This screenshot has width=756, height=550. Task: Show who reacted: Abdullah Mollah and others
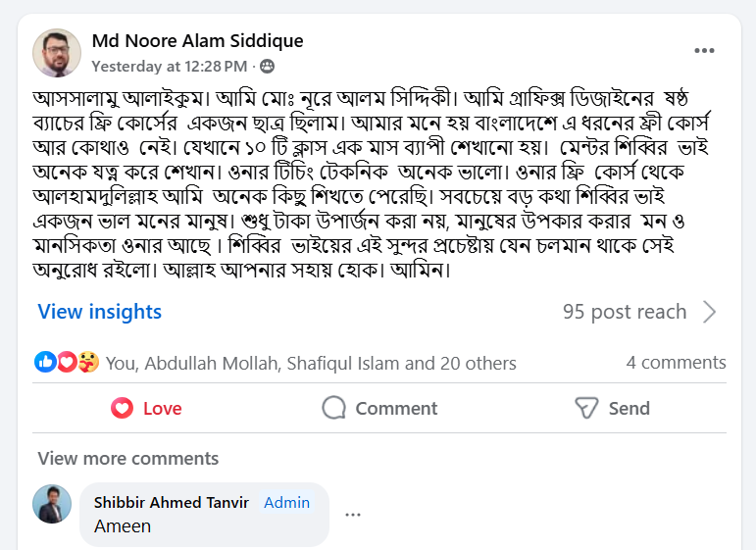coord(310,363)
